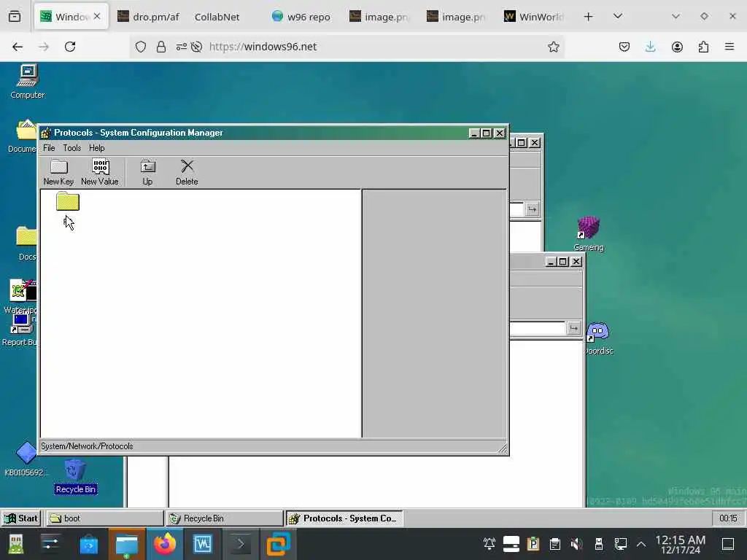Click the muted volume tray icon
747x560 pixels.
[576, 544]
